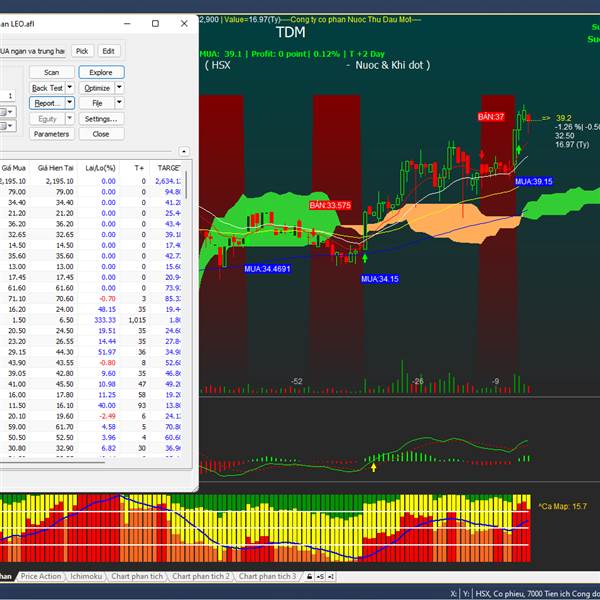Image resolution: width=600 pixels, height=600 pixels.
Task: Click the MUA:34.4691 buy label on the chart
Action: tap(267, 269)
